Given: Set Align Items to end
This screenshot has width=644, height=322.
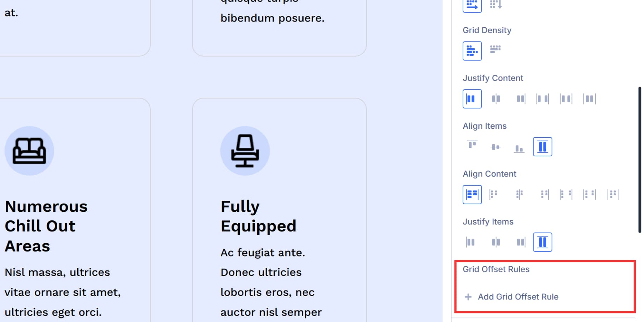Looking at the screenshot, I should coord(519,146).
